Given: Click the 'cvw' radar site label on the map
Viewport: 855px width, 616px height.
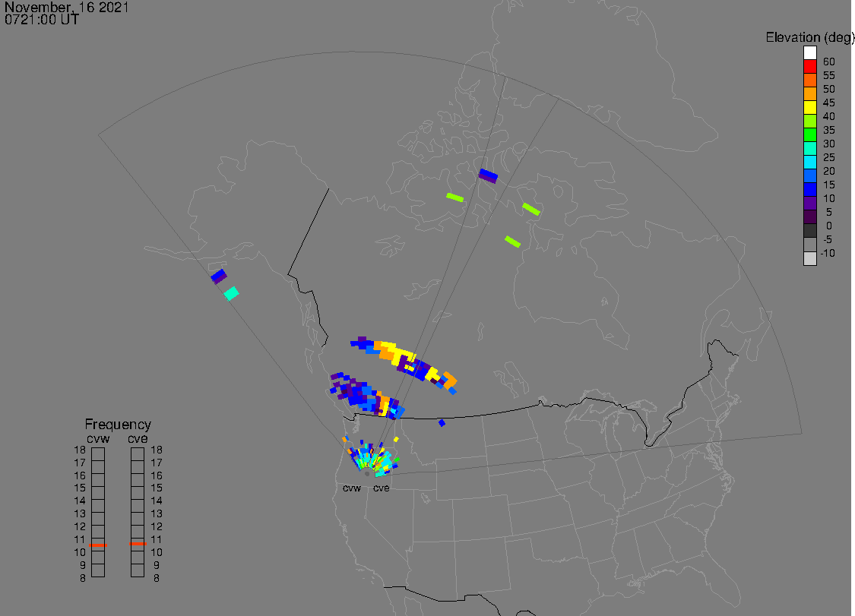Looking at the screenshot, I should coord(352,488).
